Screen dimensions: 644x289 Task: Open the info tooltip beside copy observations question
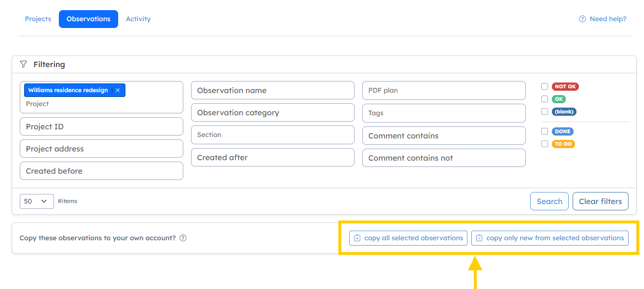pyautogui.click(x=183, y=238)
